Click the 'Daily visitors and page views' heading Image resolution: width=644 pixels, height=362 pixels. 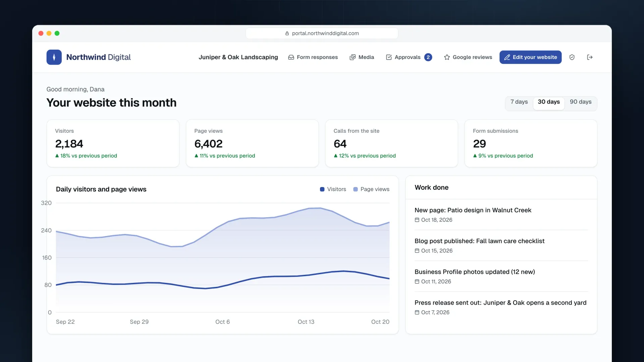(x=101, y=189)
